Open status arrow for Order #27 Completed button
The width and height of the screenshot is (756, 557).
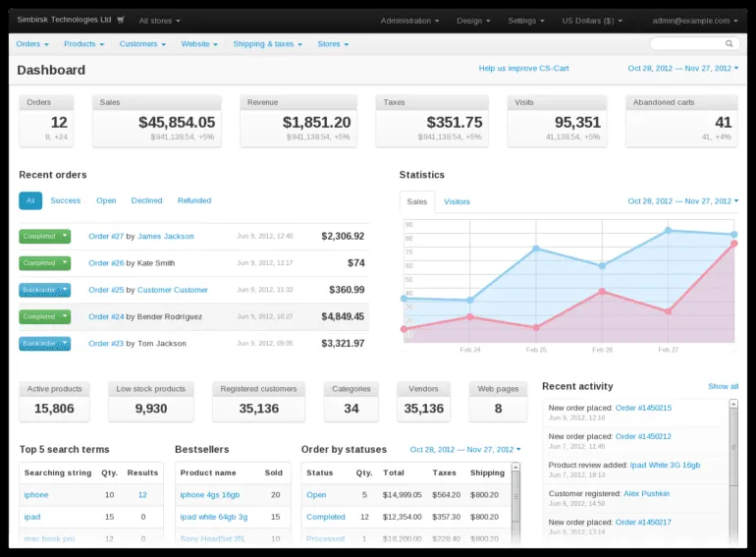pyautogui.click(x=66, y=236)
